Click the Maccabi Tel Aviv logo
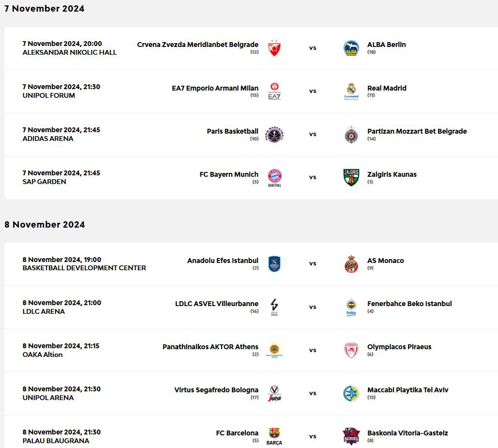 351,393
